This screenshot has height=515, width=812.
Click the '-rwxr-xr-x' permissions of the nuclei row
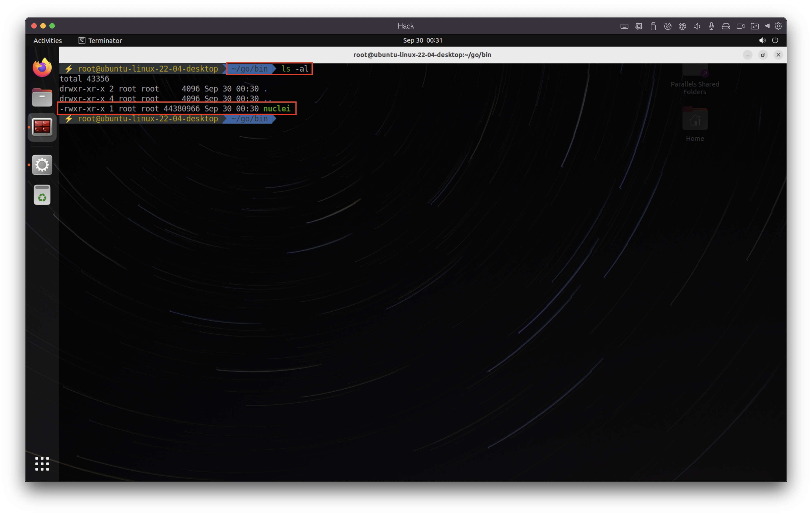(x=82, y=108)
